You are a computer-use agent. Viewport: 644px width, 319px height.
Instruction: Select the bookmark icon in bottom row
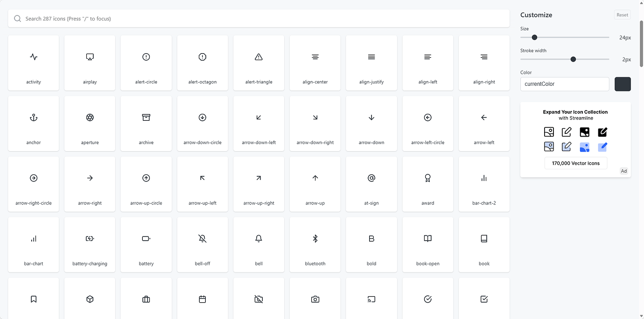34,298
